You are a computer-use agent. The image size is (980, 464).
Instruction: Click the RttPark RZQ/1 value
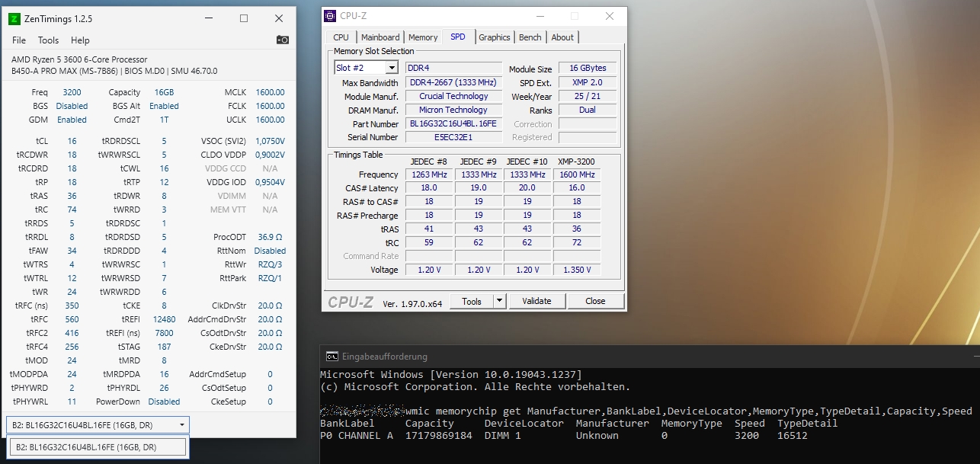click(270, 278)
